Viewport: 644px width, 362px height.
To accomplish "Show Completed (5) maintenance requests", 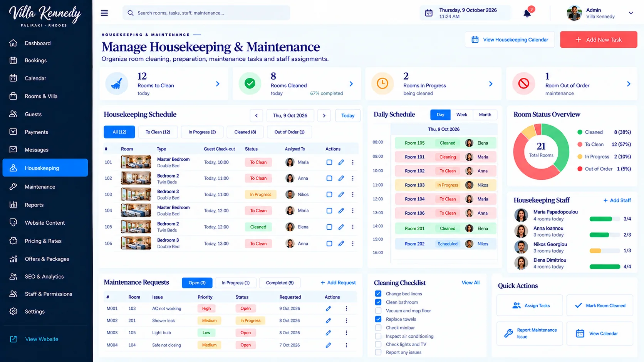I will click(280, 283).
